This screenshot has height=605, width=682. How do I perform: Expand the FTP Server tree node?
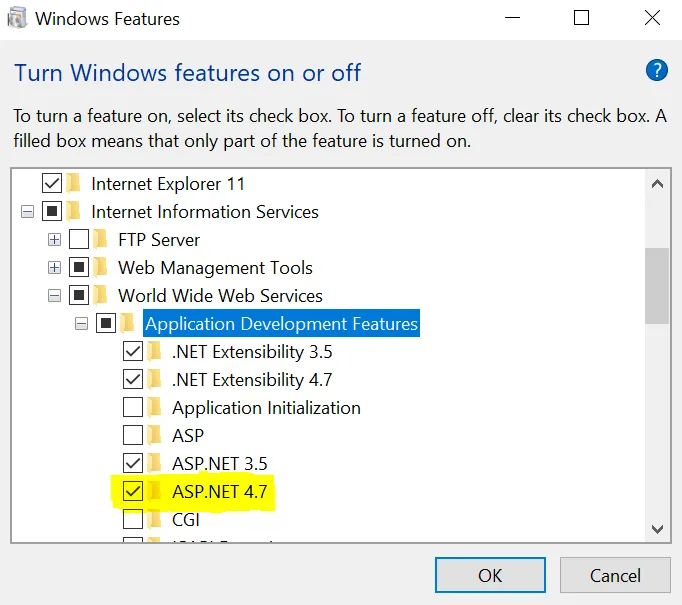tap(54, 240)
